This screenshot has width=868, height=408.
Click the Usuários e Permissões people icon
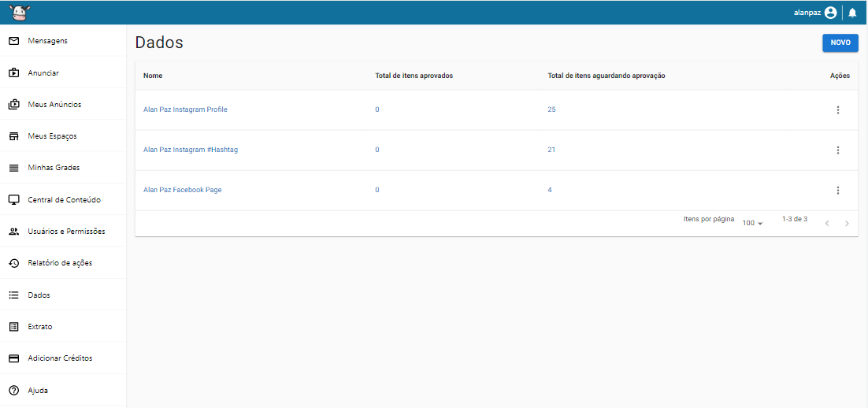coord(14,232)
